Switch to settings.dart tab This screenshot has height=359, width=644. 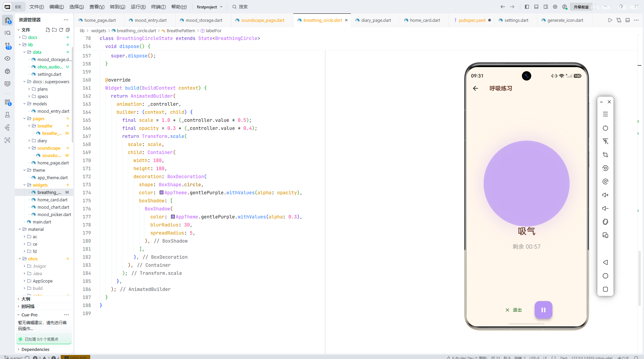pos(516,20)
